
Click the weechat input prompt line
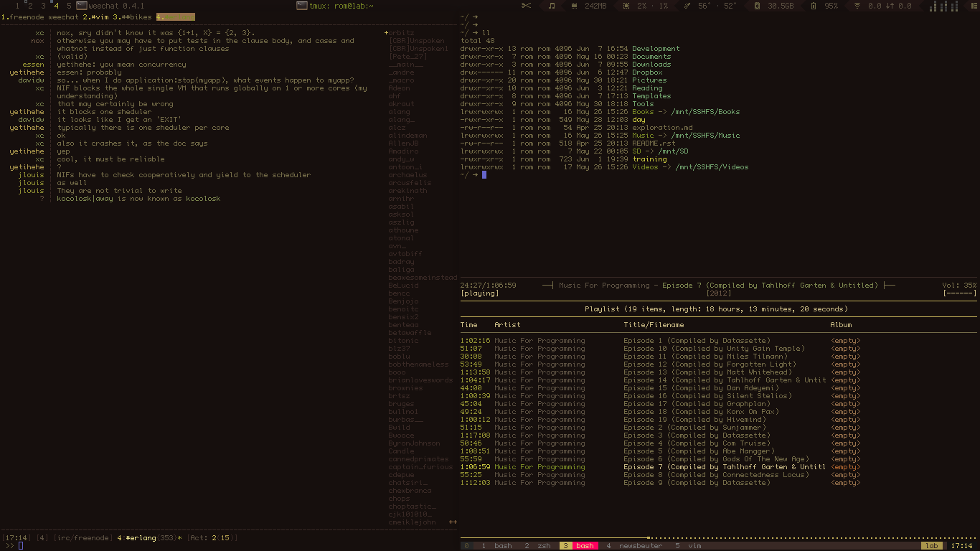[230, 546]
